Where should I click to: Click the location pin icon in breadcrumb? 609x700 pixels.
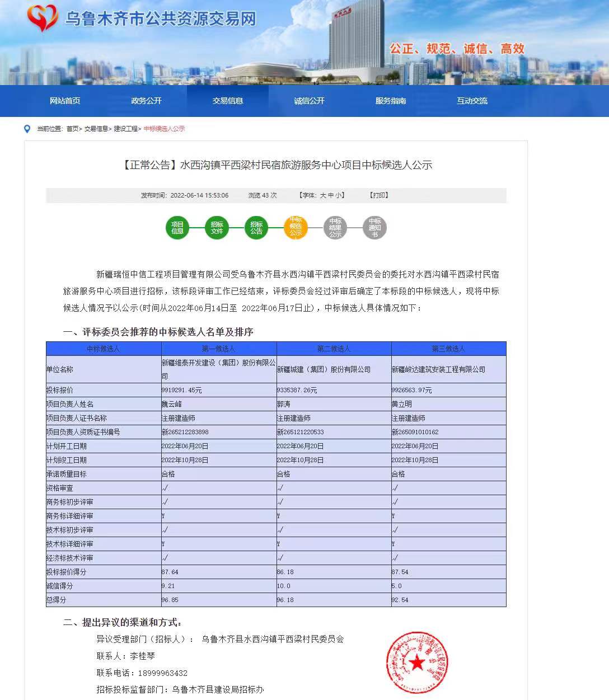(27, 129)
